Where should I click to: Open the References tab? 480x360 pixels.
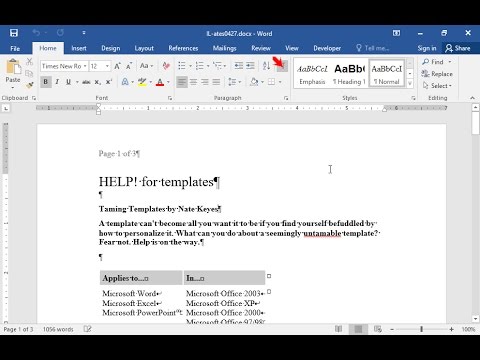pos(183,48)
